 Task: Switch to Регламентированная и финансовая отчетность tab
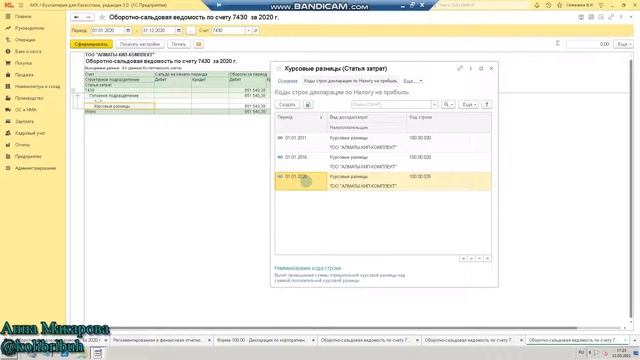pos(157,340)
